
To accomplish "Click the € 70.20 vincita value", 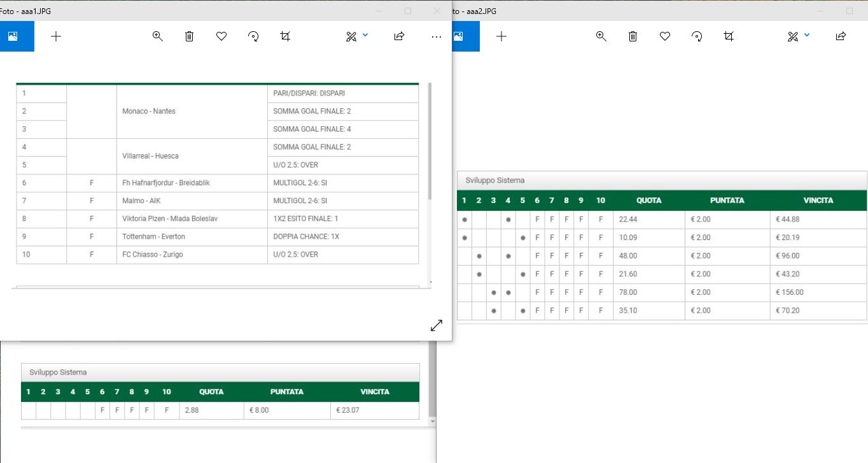I will 788,311.
